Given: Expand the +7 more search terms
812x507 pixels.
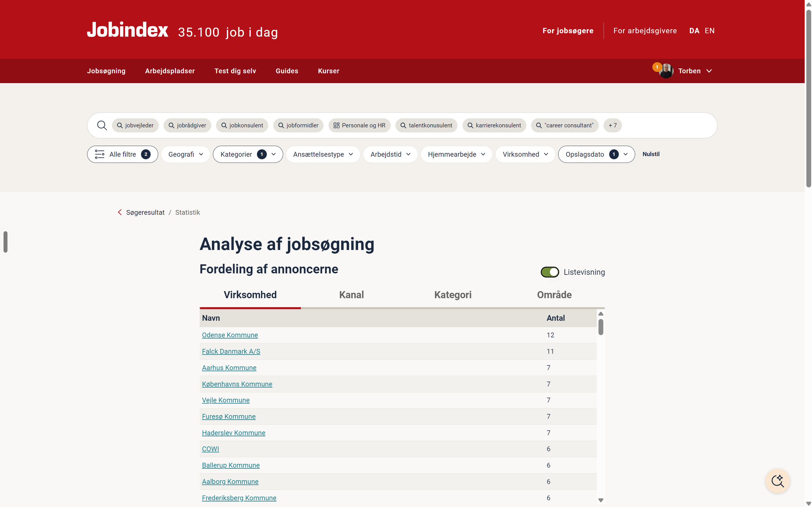Looking at the screenshot, I should 612,125.
